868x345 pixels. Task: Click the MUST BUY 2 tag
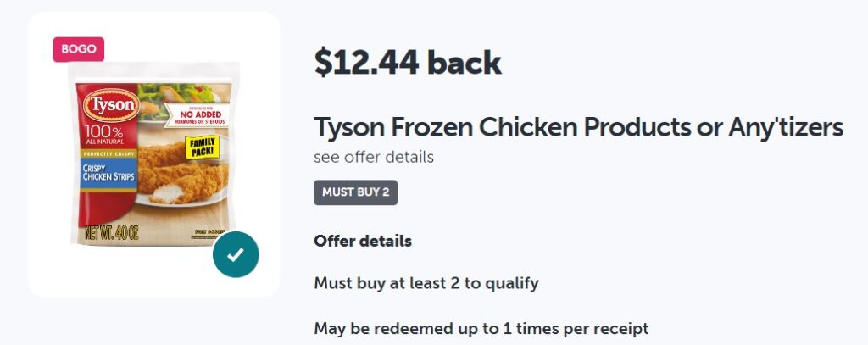[355, 192]
